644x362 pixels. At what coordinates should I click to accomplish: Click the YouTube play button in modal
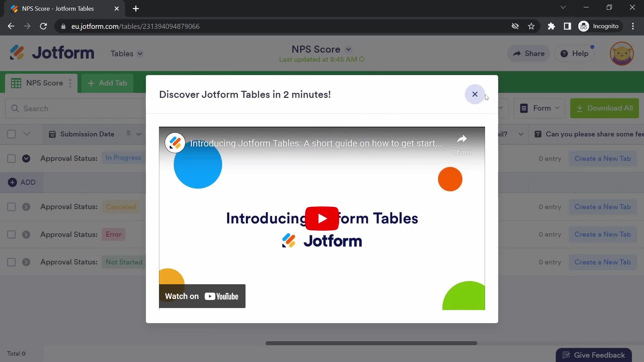[322, 218]
